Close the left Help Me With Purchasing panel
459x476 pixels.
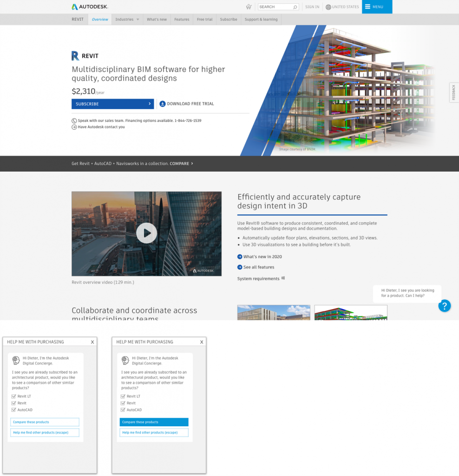(x=92, y=342)
